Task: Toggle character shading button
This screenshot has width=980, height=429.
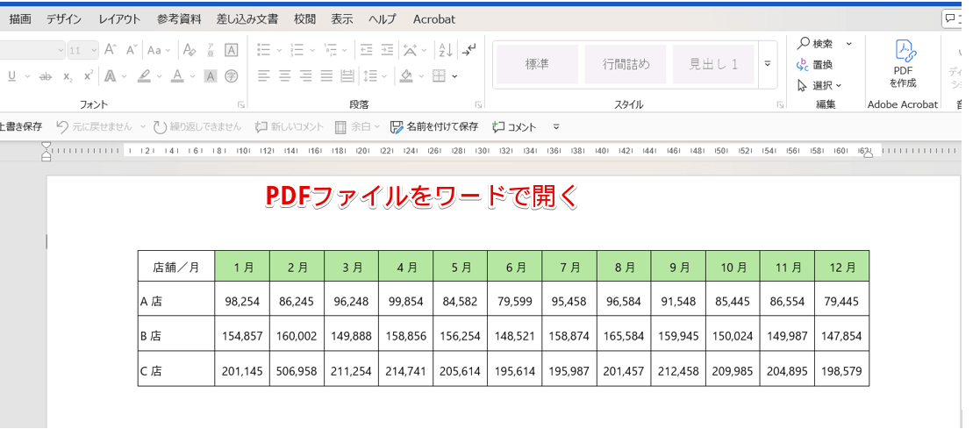Action: pos(211,76)
